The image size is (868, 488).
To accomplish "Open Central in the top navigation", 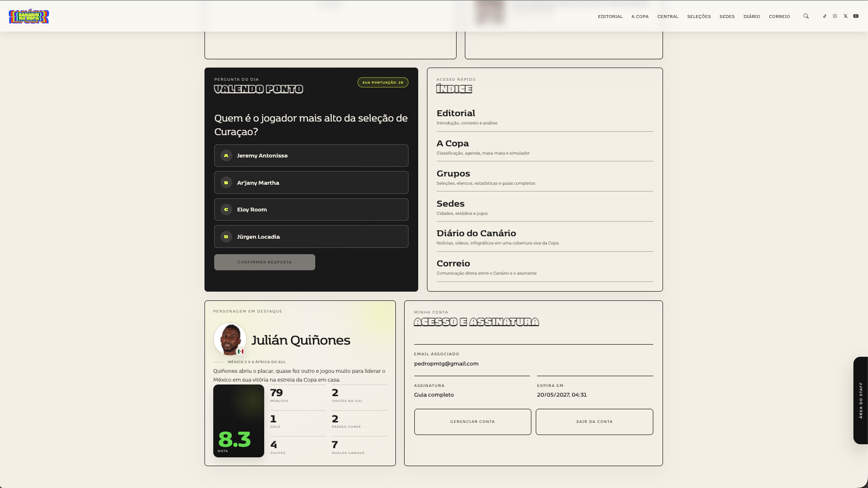I will pos(668,17).
